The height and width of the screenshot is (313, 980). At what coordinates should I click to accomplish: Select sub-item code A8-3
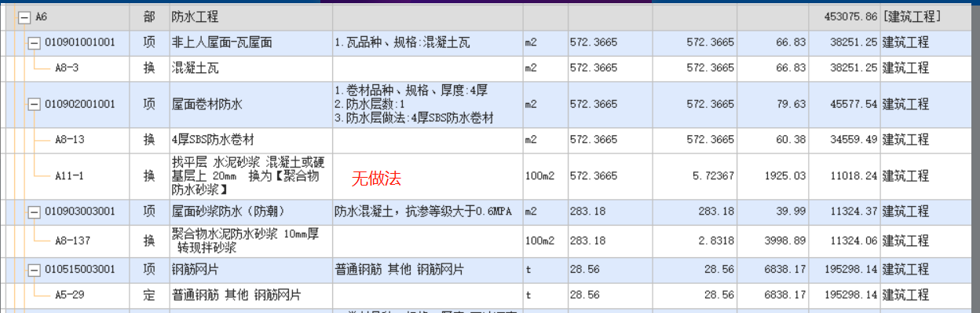[67, 68]
